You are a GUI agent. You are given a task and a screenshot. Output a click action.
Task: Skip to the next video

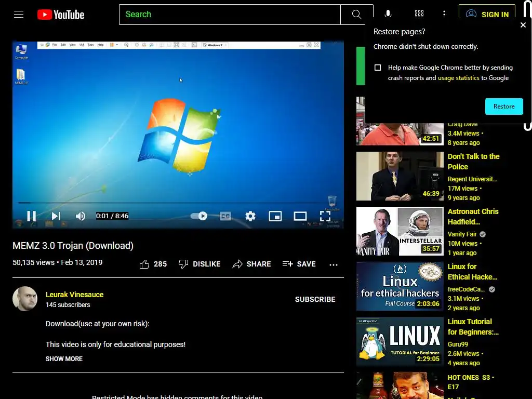(x=56, y=216)
